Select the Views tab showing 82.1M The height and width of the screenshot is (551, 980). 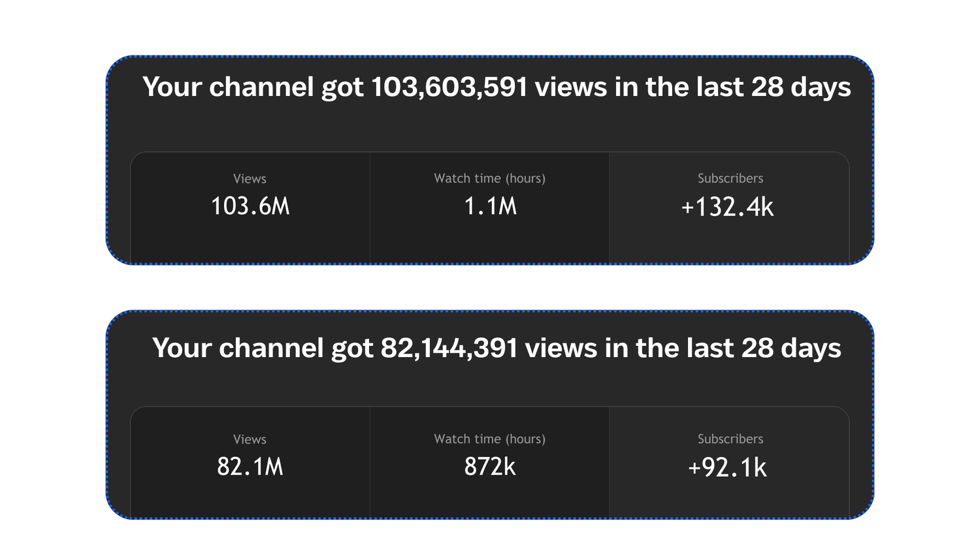pos(250,462)
